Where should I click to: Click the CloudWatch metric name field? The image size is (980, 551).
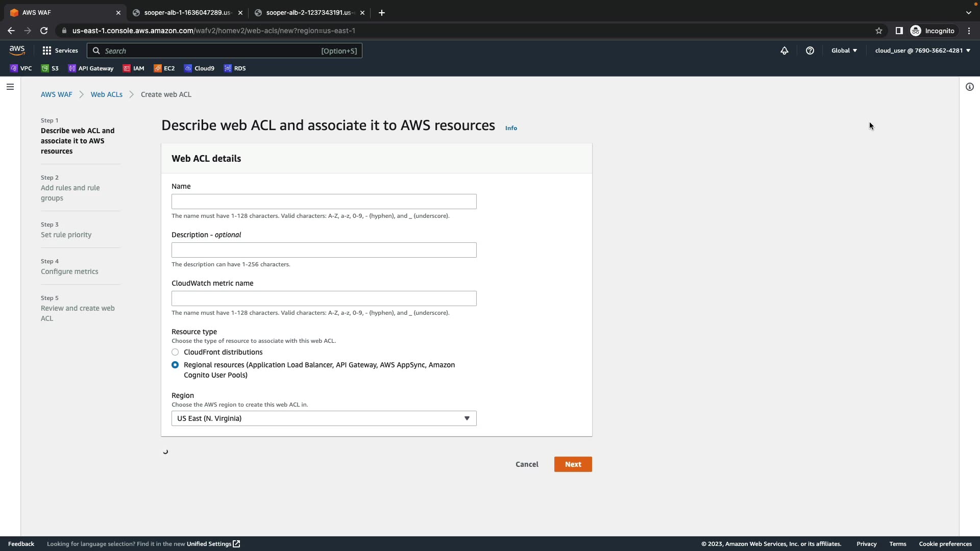(324, 298)
